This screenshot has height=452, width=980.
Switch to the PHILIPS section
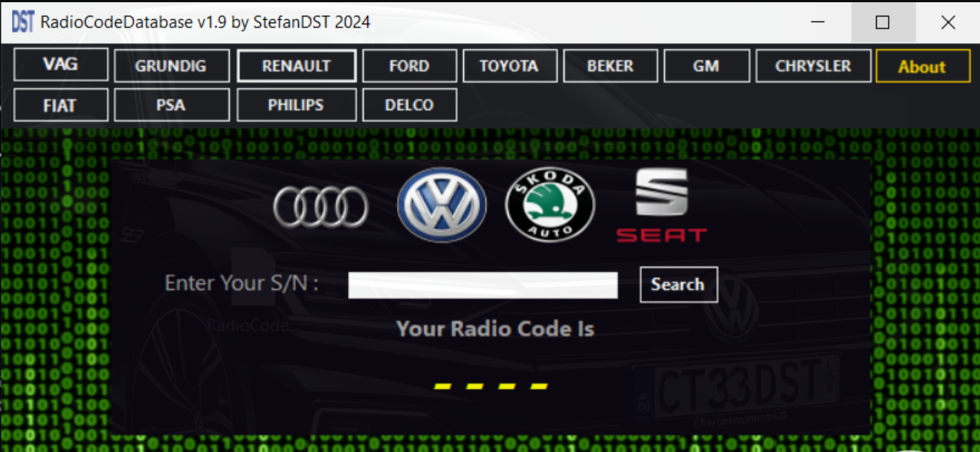coord(296,104)
